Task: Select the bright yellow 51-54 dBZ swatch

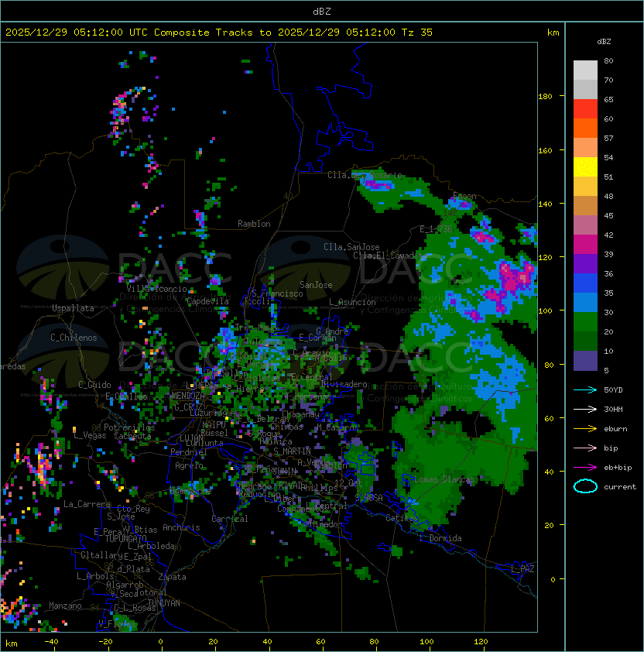Action: [585, 167]
